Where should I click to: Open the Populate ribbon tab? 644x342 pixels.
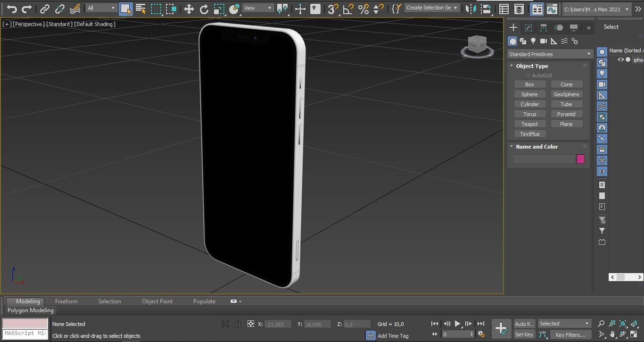(204, 301)
